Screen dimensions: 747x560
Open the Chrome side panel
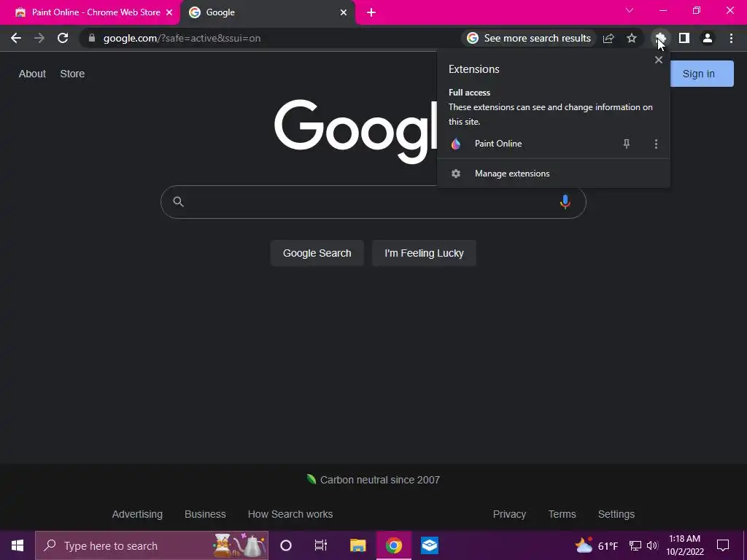point(684,38)
